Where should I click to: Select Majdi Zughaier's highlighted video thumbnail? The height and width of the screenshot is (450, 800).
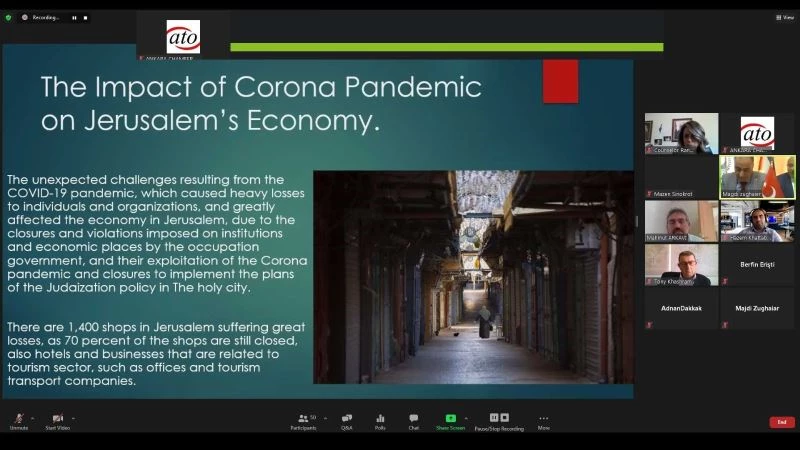[x=757, y=177]
